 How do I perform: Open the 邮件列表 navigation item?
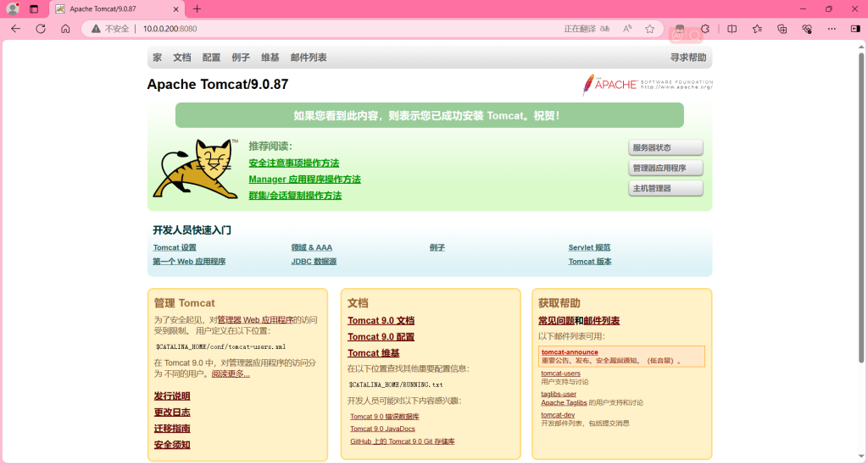(x=309, y=58)
